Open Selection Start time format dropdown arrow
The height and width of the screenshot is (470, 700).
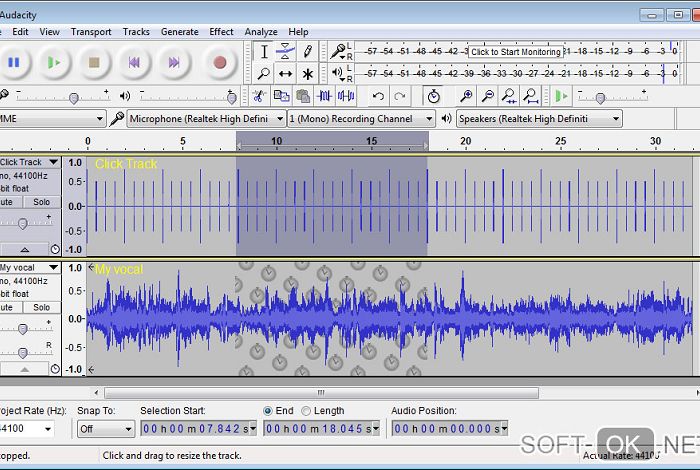(x=253, y=428)
